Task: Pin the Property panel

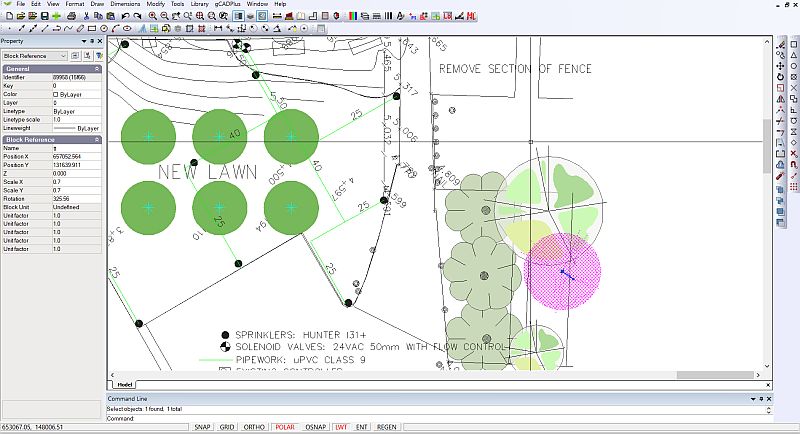Action: click(x=92, y=41)
